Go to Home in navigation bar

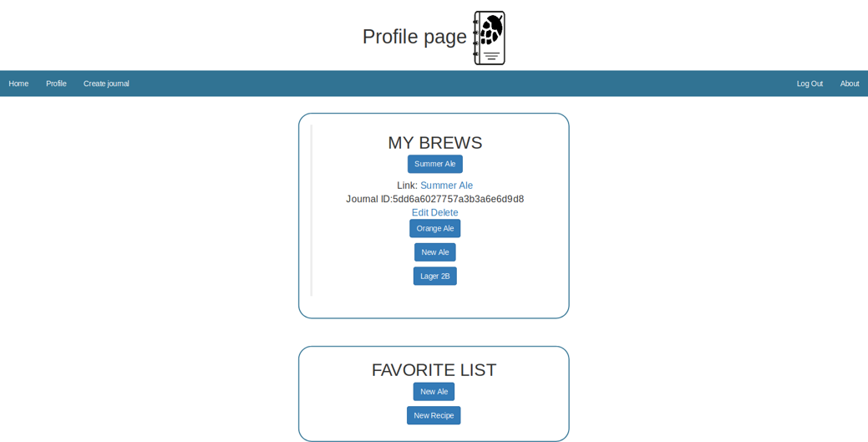18,84
